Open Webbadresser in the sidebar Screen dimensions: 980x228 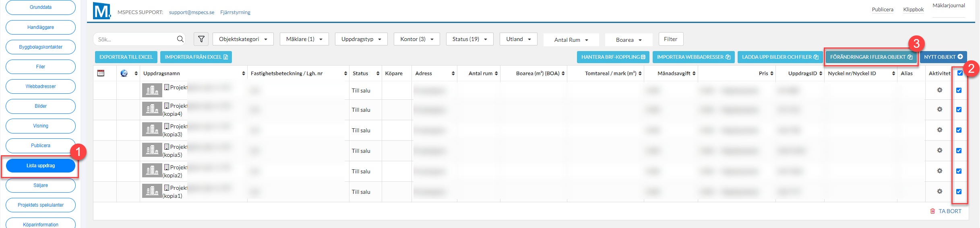click(x=41, y=86)
